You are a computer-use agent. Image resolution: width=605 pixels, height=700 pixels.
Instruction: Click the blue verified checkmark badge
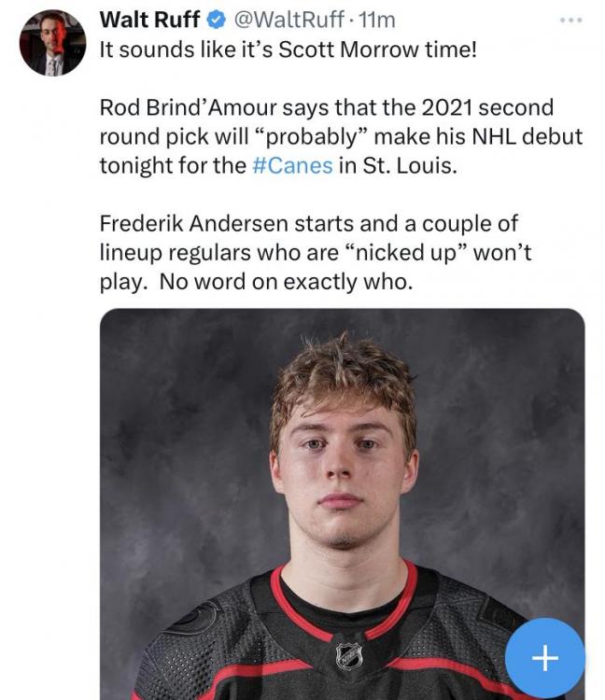(215, 20)
